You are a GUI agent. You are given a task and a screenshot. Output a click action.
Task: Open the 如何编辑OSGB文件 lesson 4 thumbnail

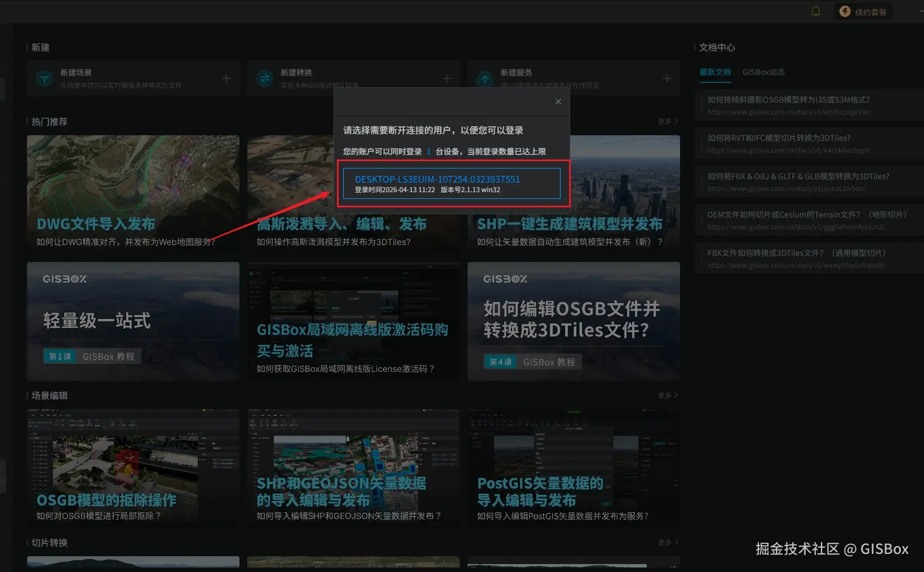pyautogui.click(x=574, y=321)
